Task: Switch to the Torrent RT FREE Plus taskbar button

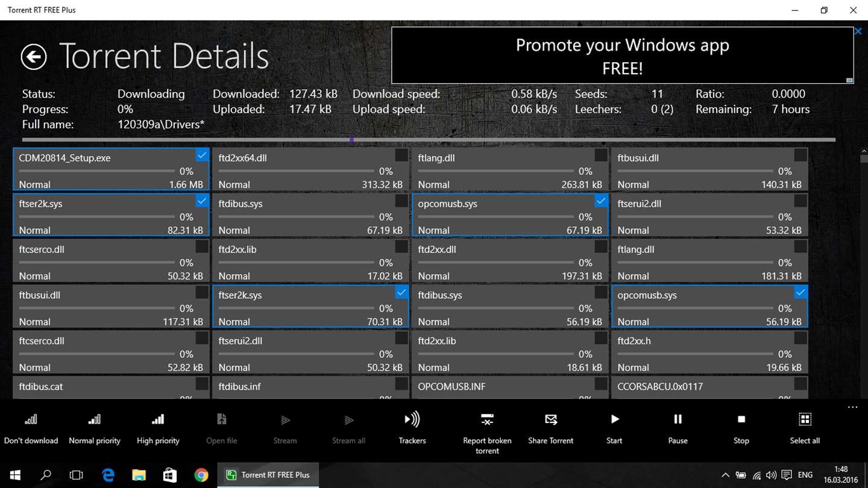Action: 268,475
